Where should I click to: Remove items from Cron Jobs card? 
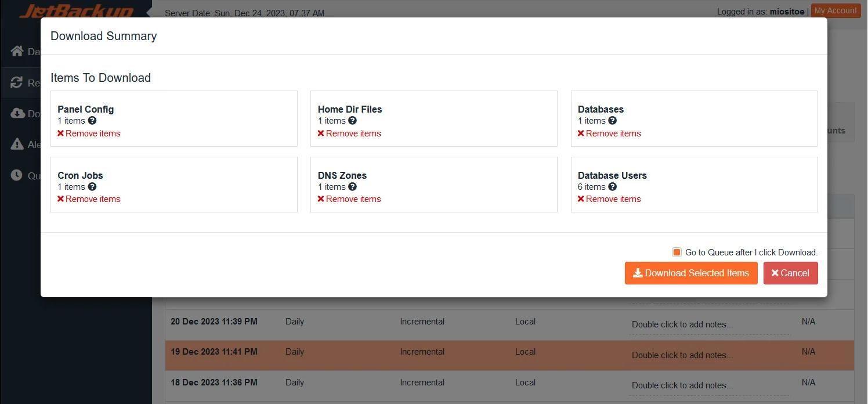(89, 199)
